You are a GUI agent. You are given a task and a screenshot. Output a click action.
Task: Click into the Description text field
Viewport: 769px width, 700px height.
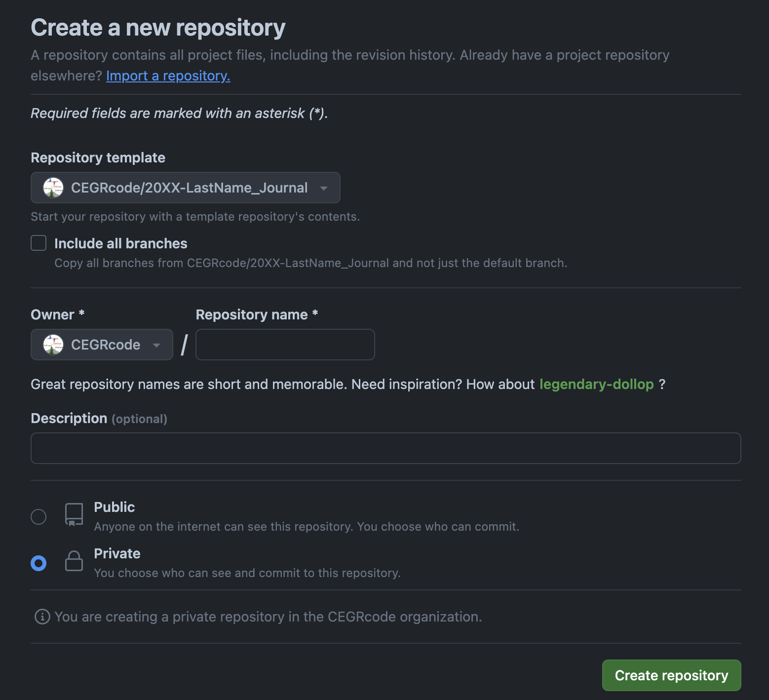pos(385,448)
